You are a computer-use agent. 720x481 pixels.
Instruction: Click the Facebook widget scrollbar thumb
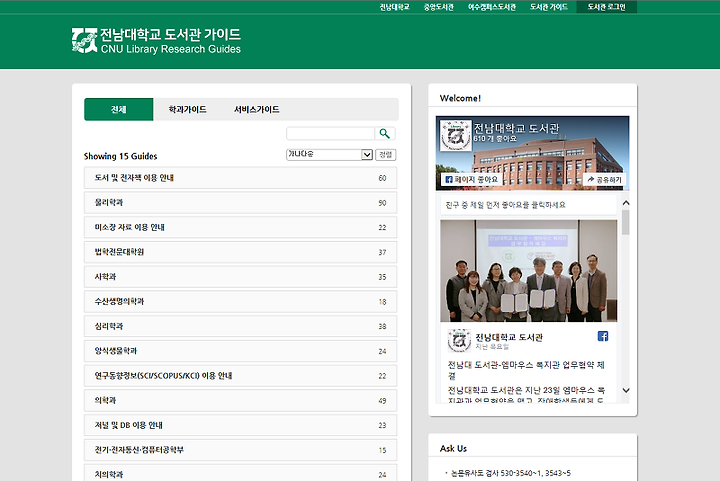coord(625,223)
